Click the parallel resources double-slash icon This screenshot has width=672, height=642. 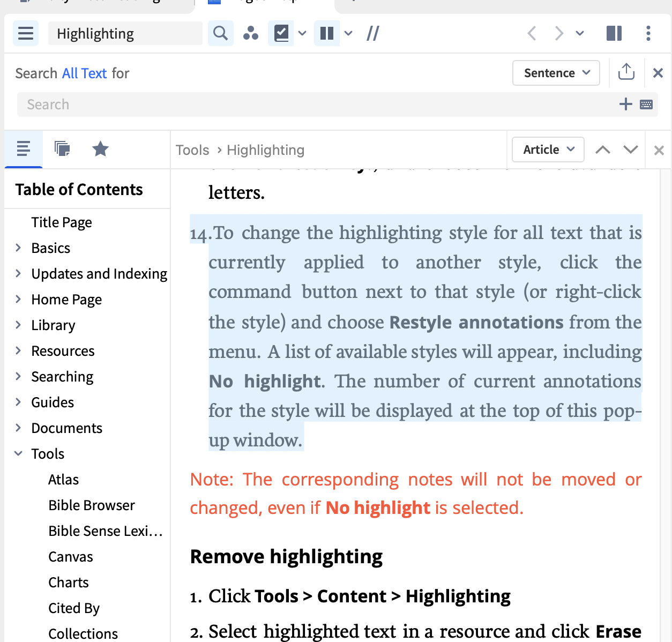(x=372, y=34)
